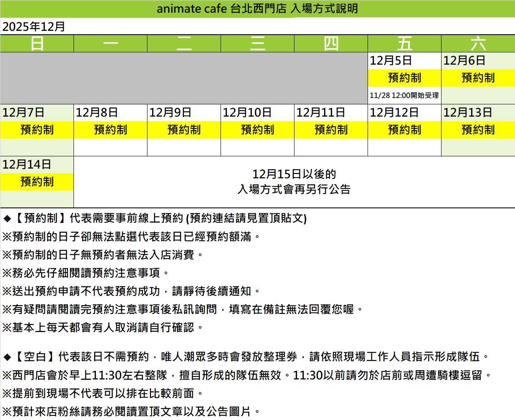Click the Tuesday header '二'
This screenshot has width=515, height=420.
(x=184, y=44)
